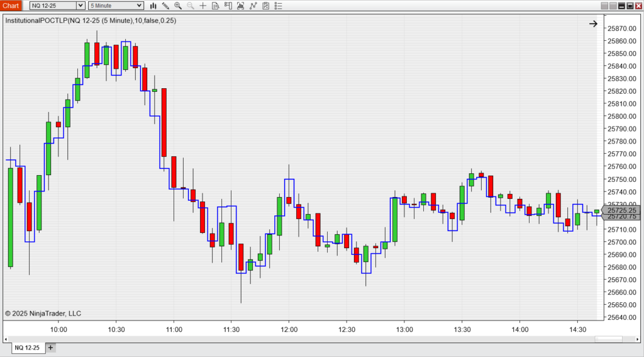Click the orange Chart menu label
Screen dimensions: 644x357
12,6
